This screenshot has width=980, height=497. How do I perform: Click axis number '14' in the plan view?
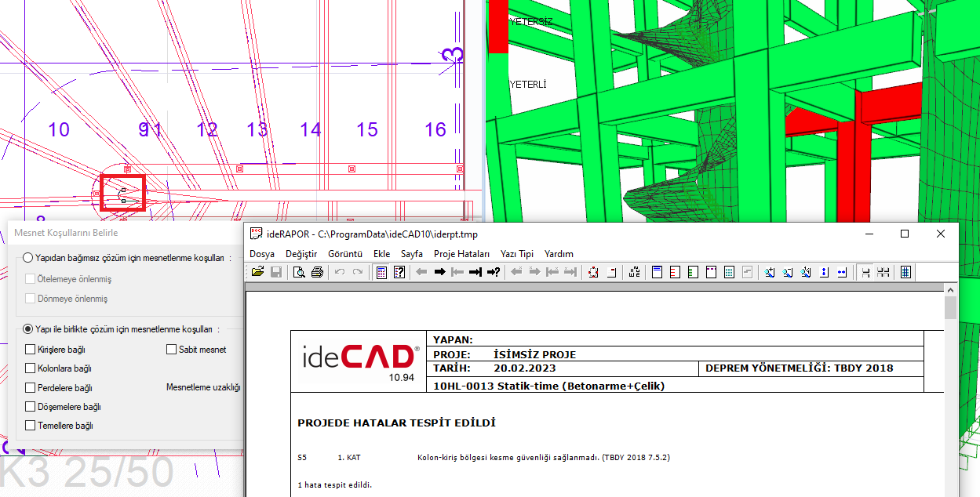click(x=311, y=129)
